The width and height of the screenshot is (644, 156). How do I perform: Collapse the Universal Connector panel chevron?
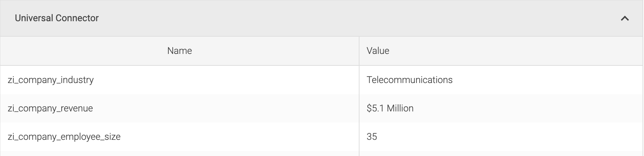click(x=625, y=18)
